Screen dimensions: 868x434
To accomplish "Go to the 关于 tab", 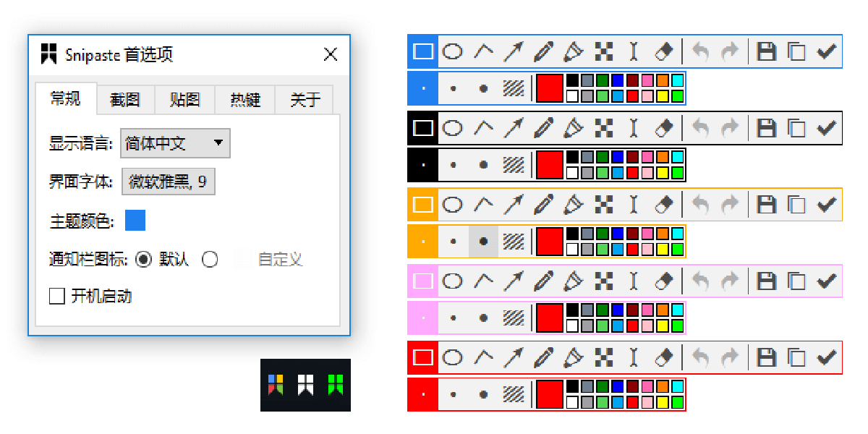I will coord(305,100).
